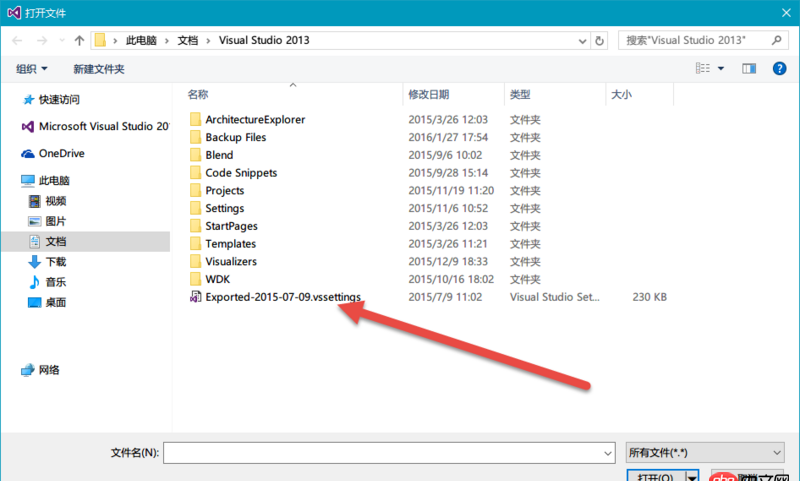Sort by 修改日期 column header
This screenshot has height=481, width=800.
429,94
